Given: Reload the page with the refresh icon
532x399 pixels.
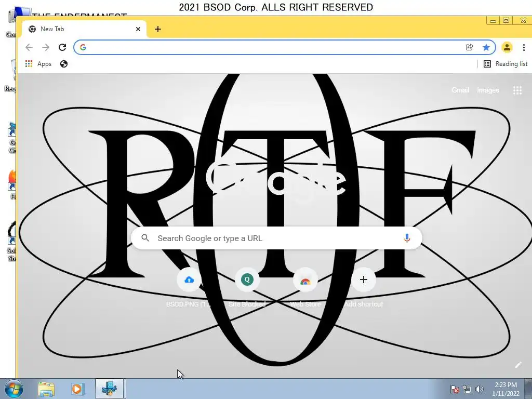Looking at the screenshot, I should pyautogui.click(x=62, y=47).
